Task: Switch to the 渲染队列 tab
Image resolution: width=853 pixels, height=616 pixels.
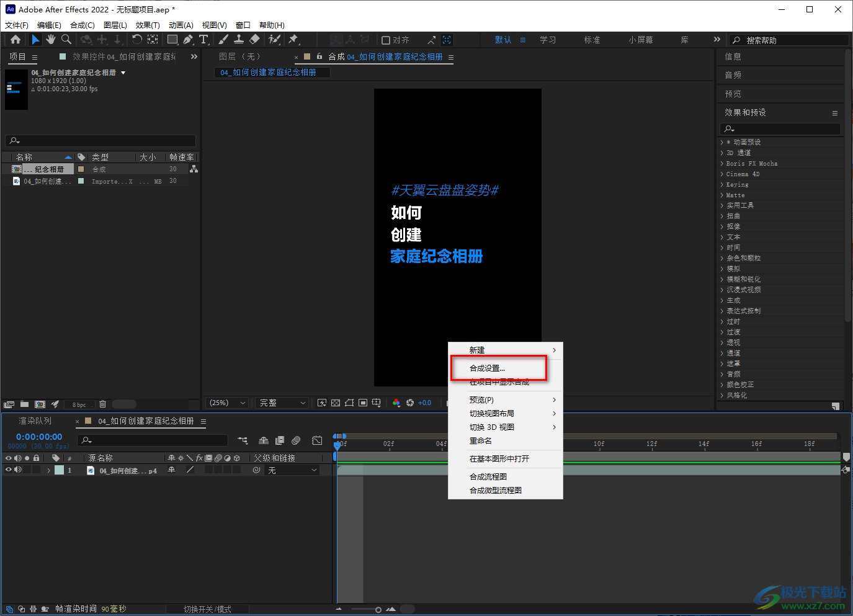Action: tap(35, 421)
